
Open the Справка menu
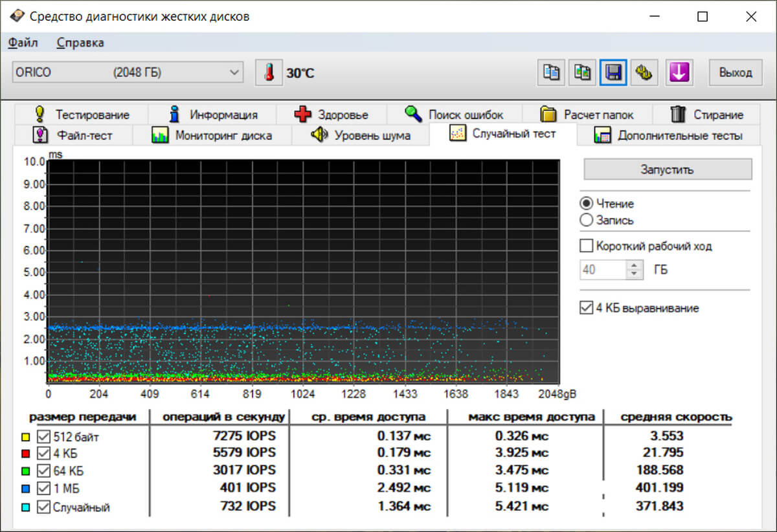coord(80,43)
